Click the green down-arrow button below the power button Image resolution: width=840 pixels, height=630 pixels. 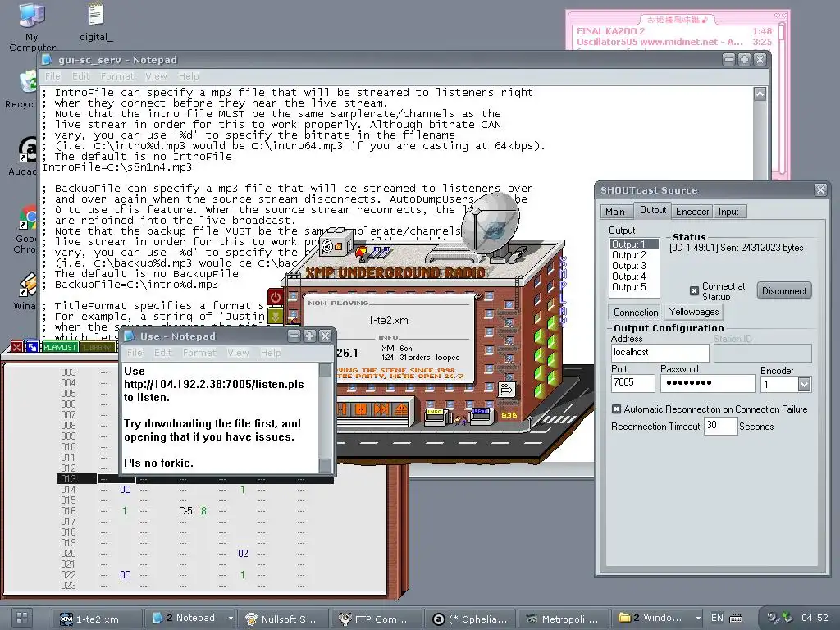tap(276, 316)
